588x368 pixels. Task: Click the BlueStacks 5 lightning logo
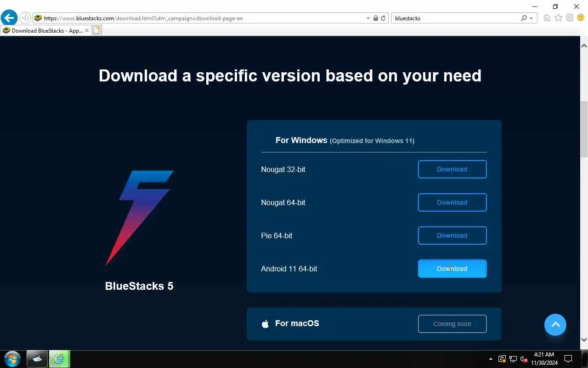coord(139,218)
